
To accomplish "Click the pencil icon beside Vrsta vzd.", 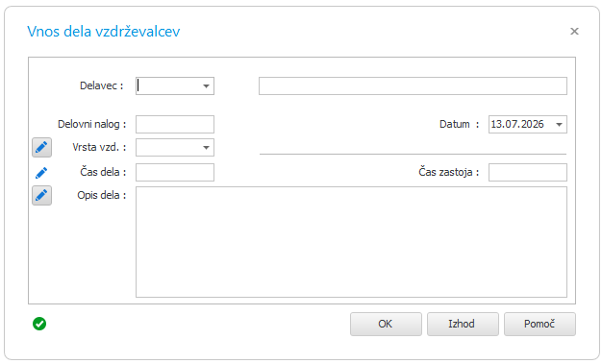I will click(41, 147).
